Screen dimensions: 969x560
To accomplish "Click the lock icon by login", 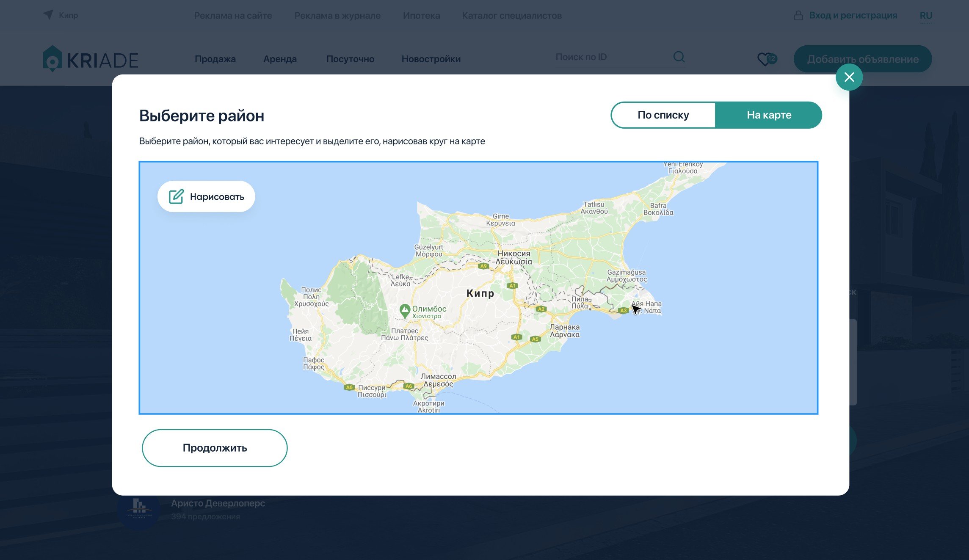I will pos(798,16).
